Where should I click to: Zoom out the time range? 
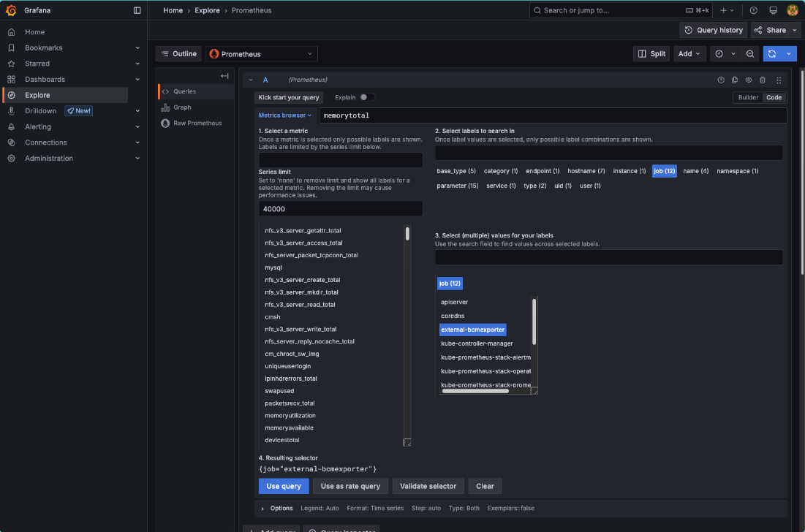pyautogui.click(x=750, y=53)
